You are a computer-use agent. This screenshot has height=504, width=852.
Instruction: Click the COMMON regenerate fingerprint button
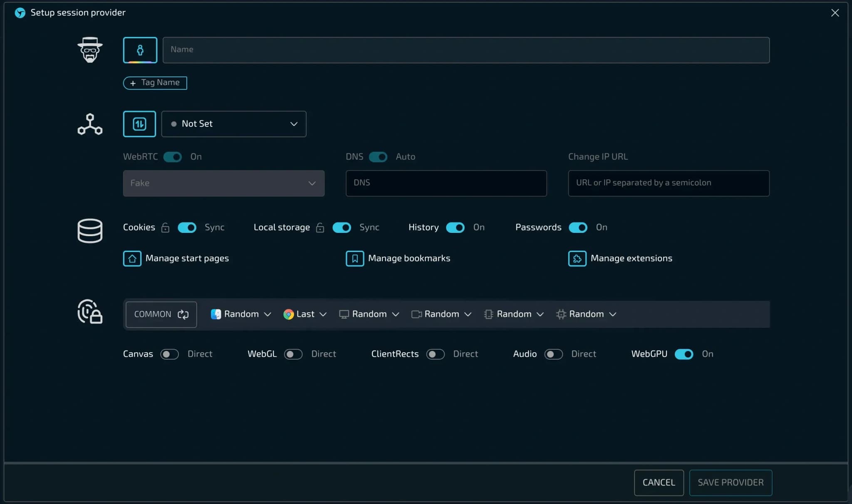pos(161,314)
